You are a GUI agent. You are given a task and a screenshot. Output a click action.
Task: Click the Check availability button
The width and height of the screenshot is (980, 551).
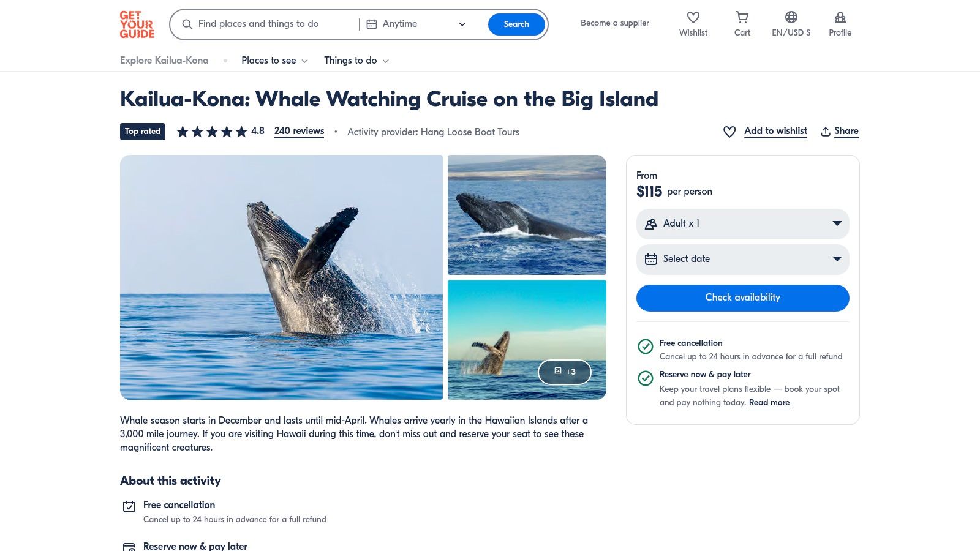742,298
